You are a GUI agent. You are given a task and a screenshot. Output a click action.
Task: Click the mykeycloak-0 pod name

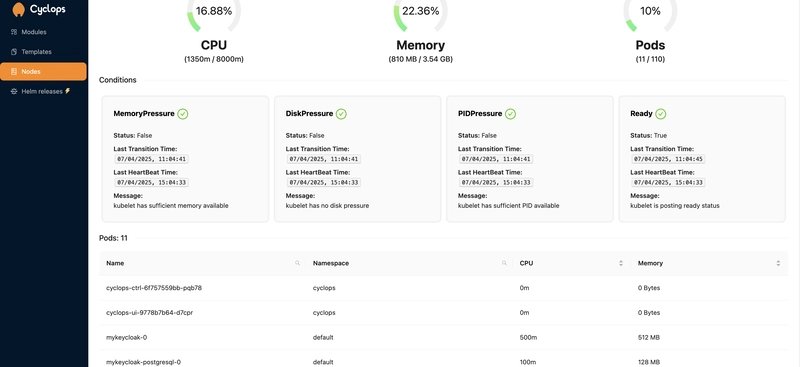point(127,337)
